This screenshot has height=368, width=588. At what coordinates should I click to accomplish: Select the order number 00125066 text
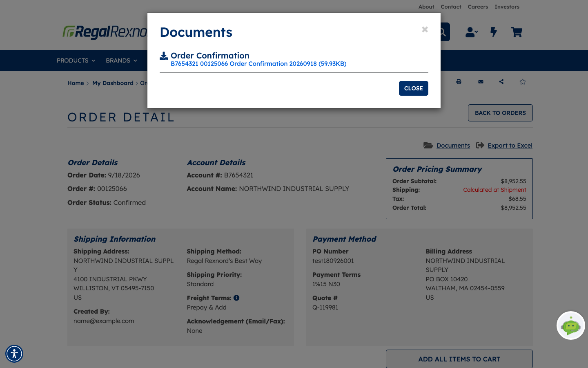point(112,188)
